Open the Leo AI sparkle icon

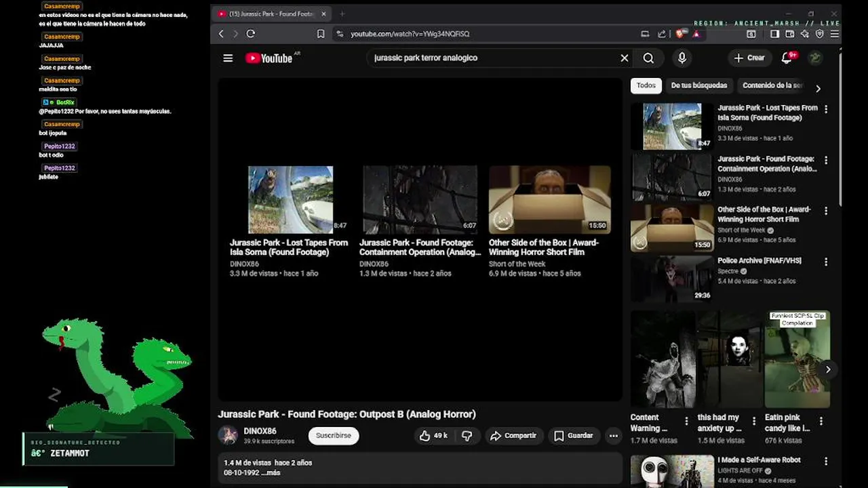[x=804, y=34]
